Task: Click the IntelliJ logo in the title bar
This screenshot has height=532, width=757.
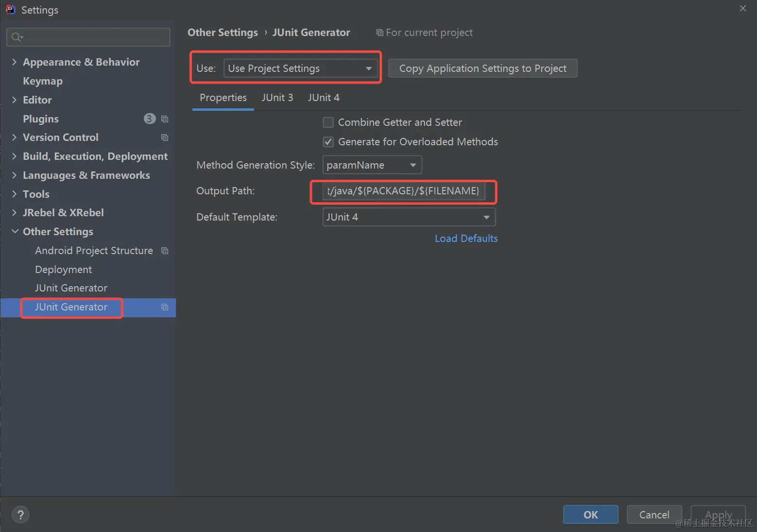Action: point(10,10)
